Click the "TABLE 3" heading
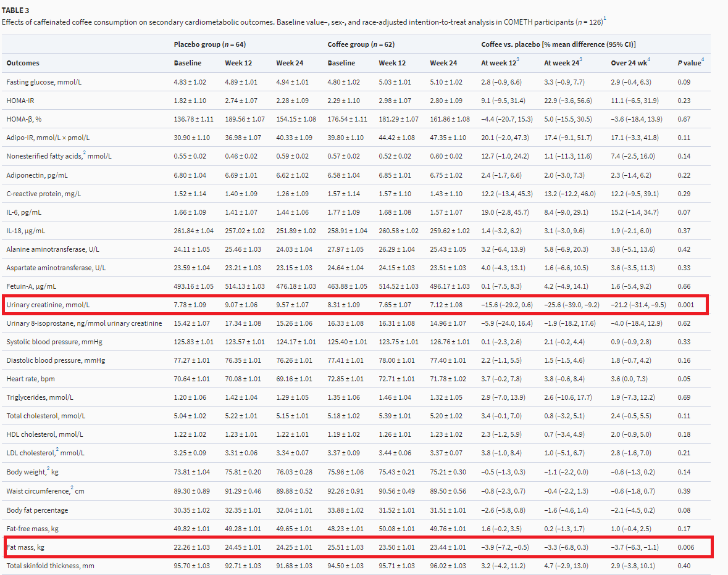Viewport: 728px width, 575px height. (x=15, y=10)
